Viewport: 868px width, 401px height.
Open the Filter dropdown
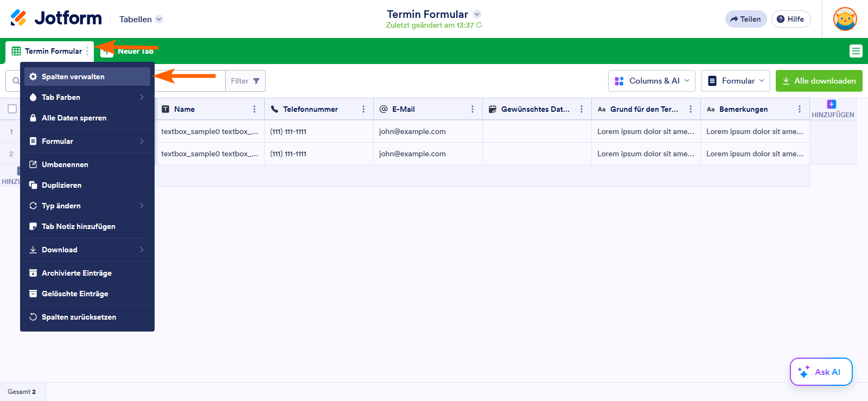(x=245, y=81)
